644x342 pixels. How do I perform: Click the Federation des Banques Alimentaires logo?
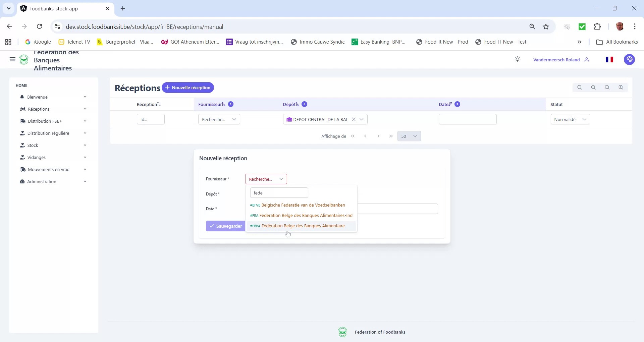pos(24,59)
